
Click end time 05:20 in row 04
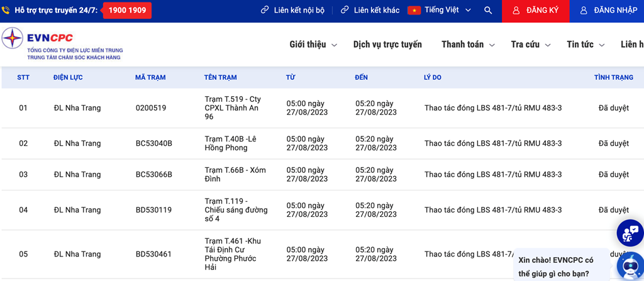point(376,210)
